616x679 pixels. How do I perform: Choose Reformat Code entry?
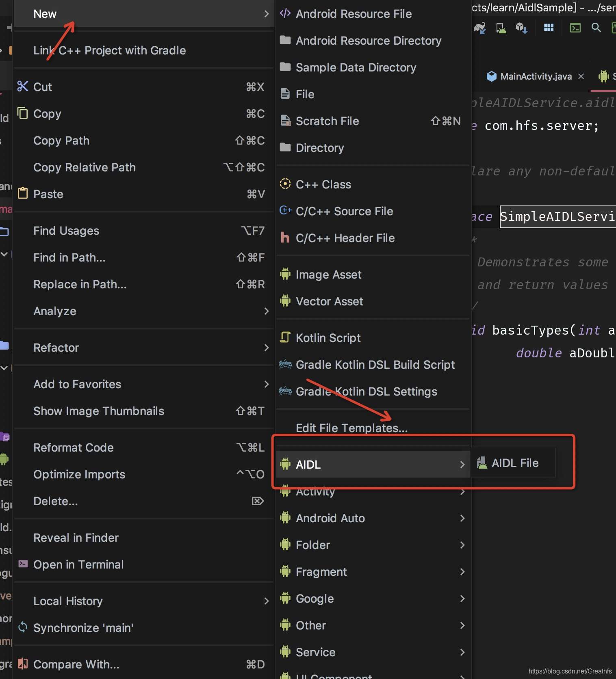[144, 448]
